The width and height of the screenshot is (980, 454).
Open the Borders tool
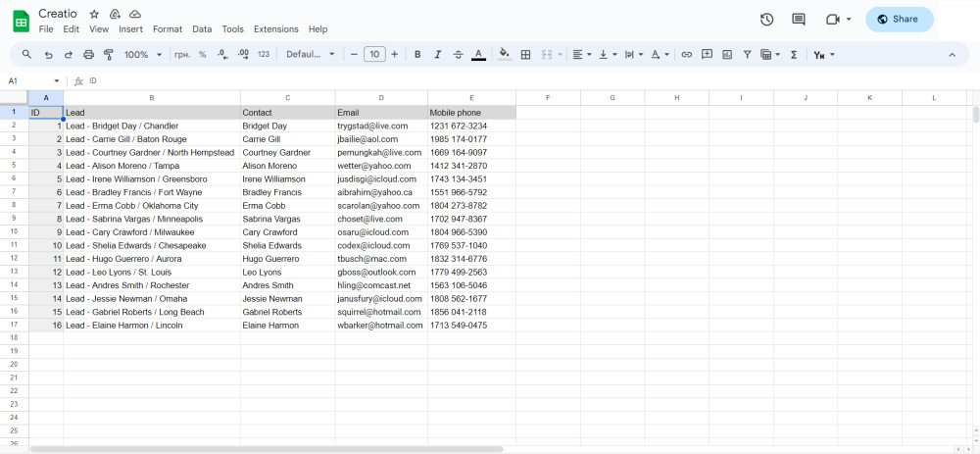point(525,55)
